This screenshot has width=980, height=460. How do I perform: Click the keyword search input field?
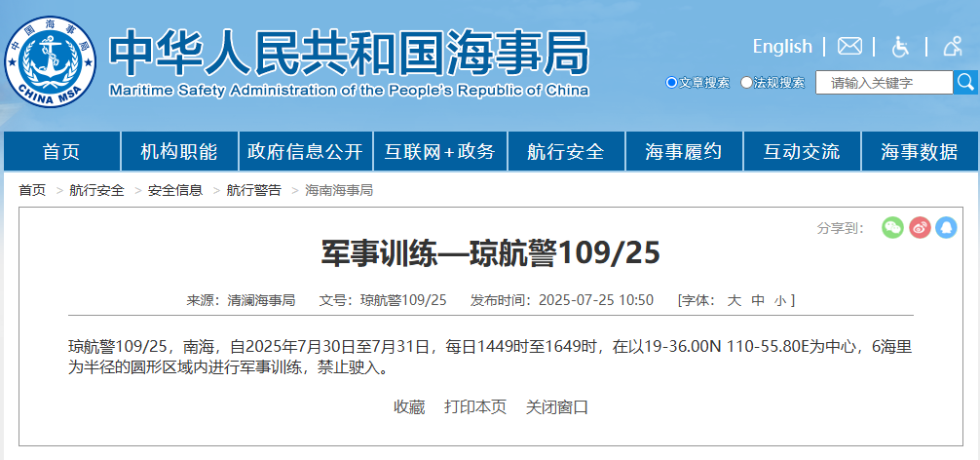point(885,83)
